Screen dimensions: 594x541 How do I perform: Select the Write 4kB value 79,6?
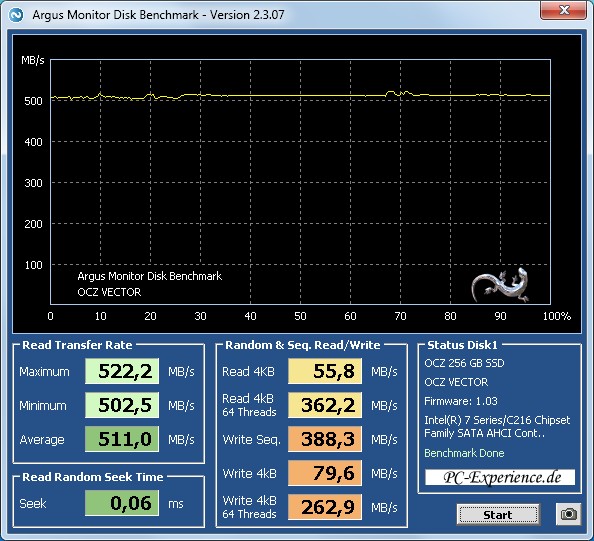click(325, 473)
